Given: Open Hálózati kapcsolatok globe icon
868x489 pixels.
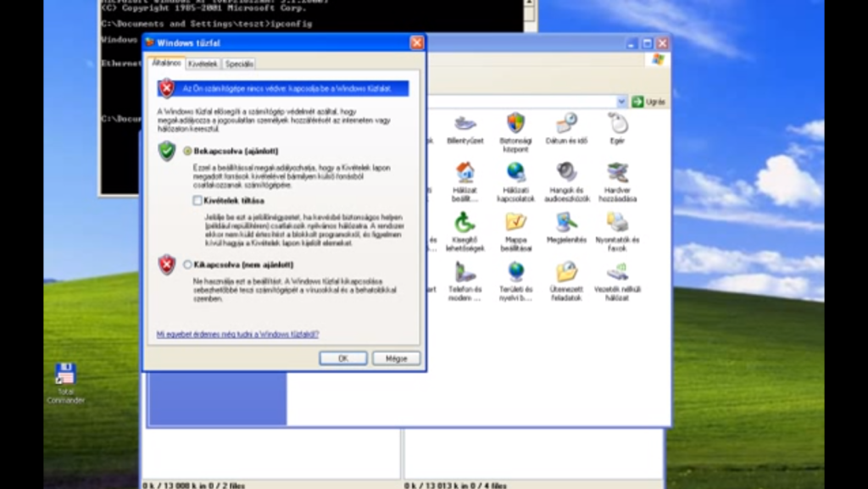Looking at the screenshot, I should (x=515, y=173).
